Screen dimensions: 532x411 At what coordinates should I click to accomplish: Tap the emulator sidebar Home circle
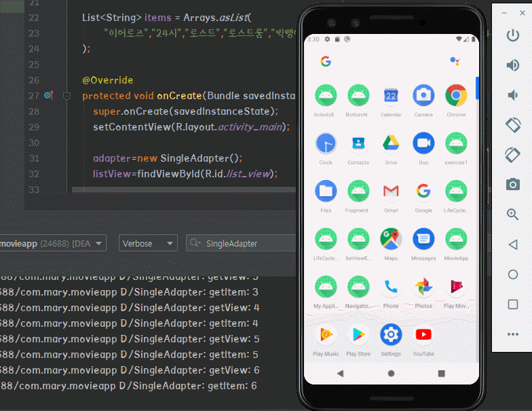[513, 274]
